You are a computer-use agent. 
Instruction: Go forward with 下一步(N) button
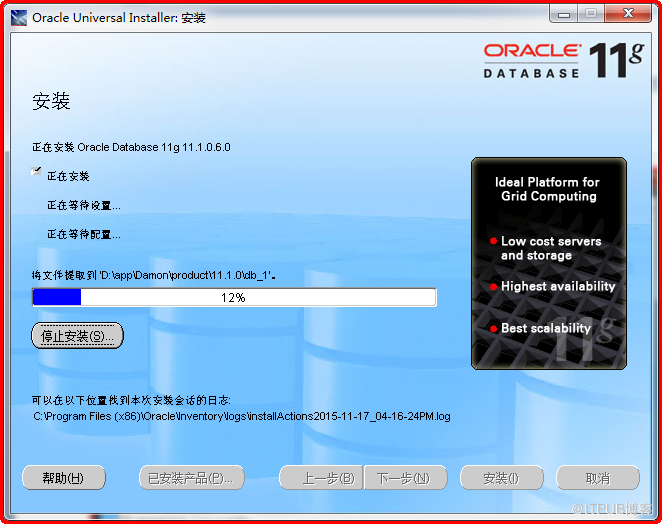405,478
